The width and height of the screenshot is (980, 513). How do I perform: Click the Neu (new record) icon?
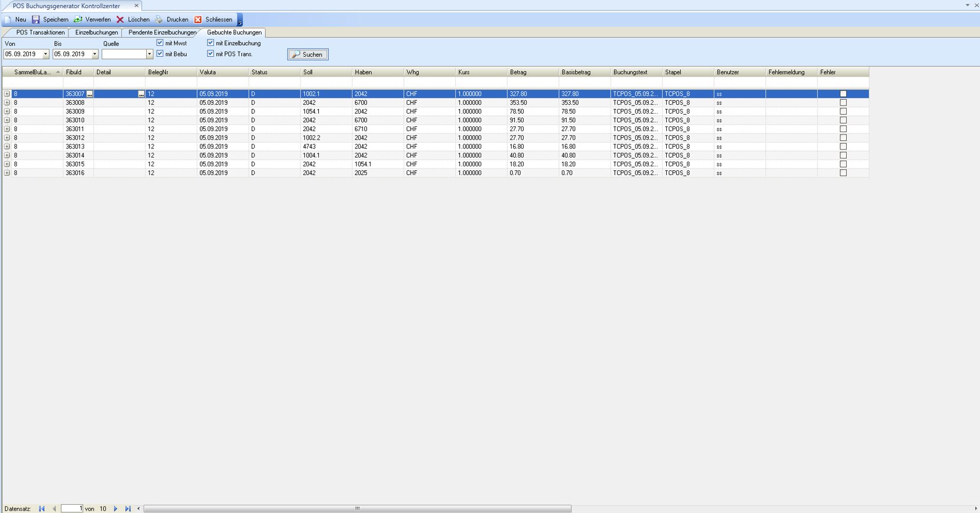click(8, 20)
